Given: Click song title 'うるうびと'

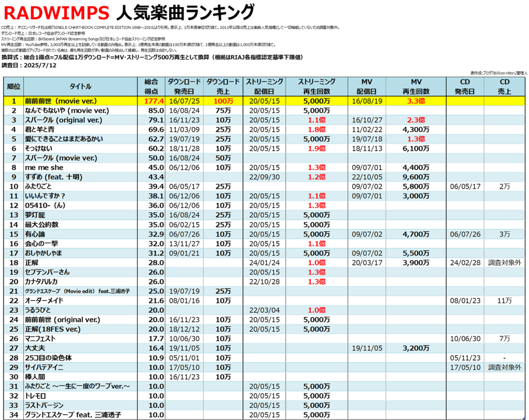Looking at the screenshot, I should pyautogui.click(x=38, y=310).
